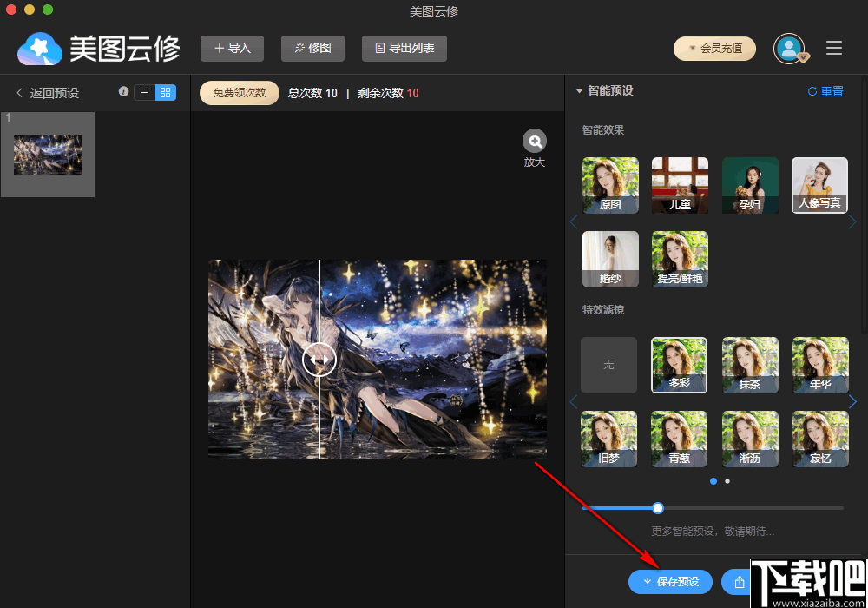The image size is (868, 608).
Task: Click the 保存预设 save preset button
Action: pyautogui.click(x=670, y=582)
